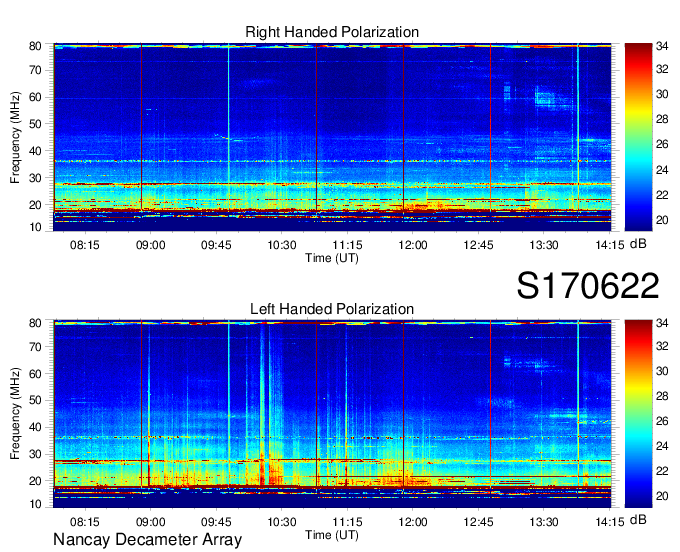
Task: Click the Nancay Decameter Array caption
Action: tap(147, 540)
